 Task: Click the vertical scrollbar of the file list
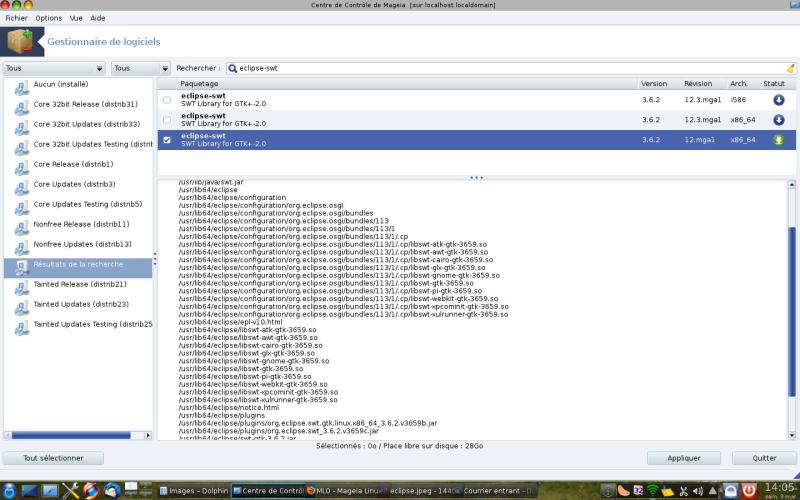[792, 311]
